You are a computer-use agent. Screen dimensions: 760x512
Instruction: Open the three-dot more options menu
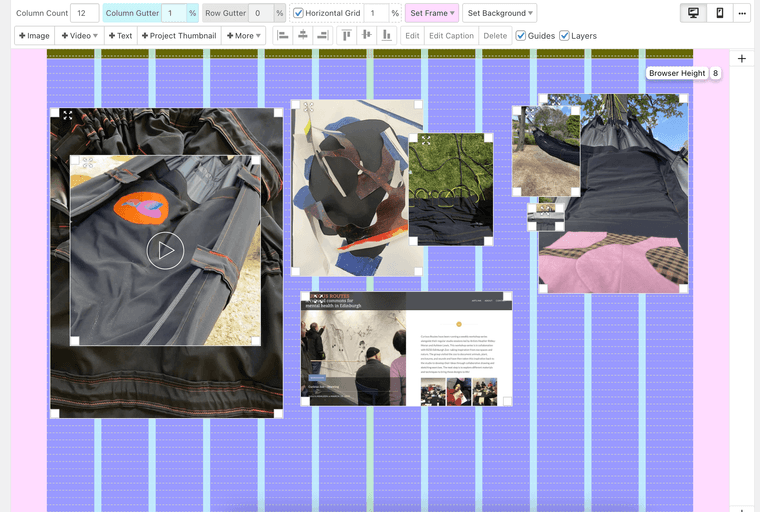pyautogui.click(x=742, y=13)
